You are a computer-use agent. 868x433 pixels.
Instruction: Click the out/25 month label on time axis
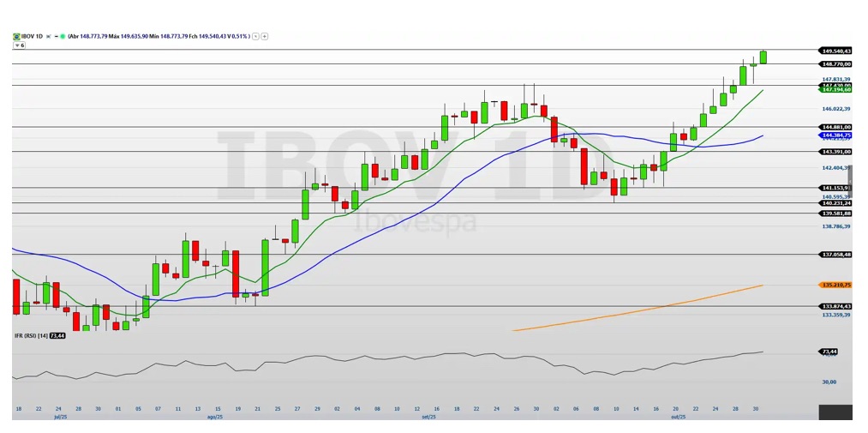(x=676, y=417)
